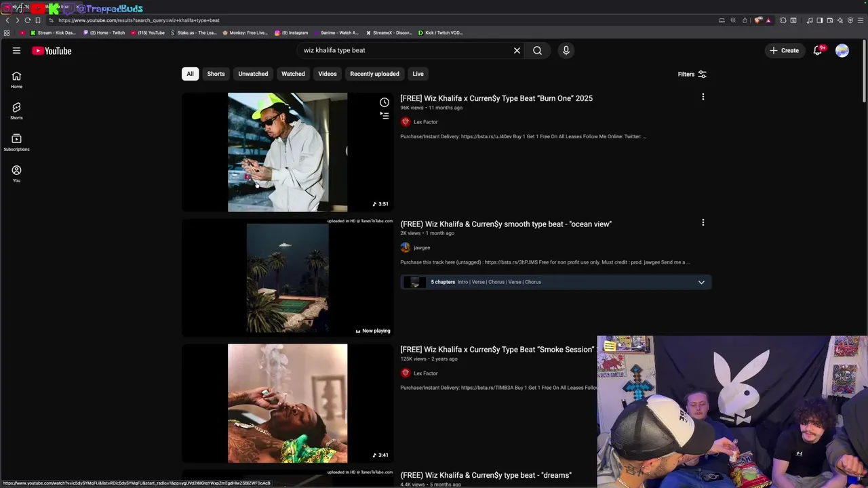Screen dimensions: 868x488
Task: Select the Watched filter chip
Action: pyautogui.click(x=293, y=74)
